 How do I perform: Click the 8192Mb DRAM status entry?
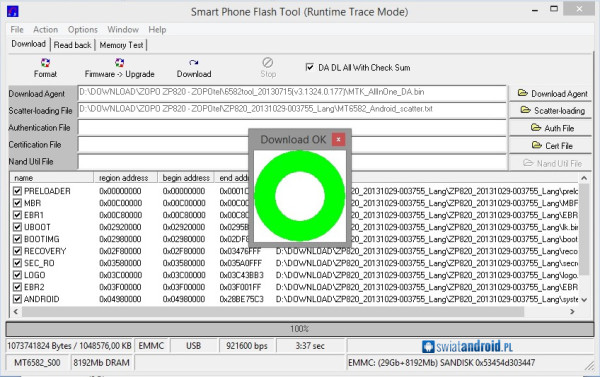pos(101,362)
